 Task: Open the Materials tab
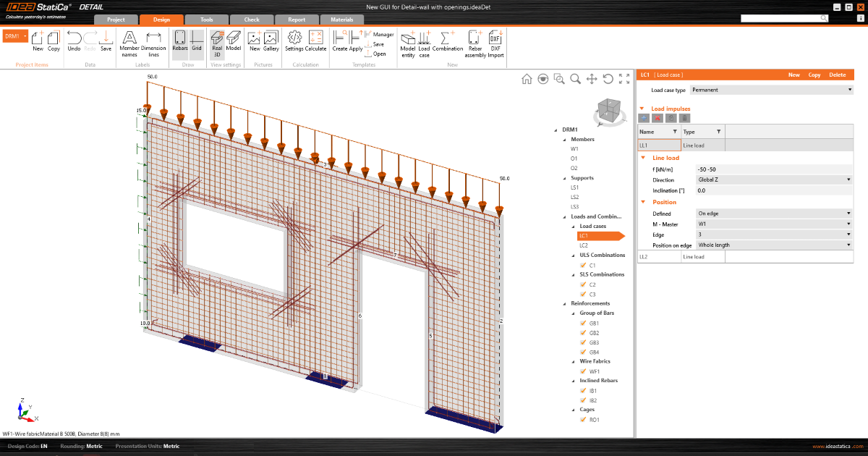(x=341, y=20)
